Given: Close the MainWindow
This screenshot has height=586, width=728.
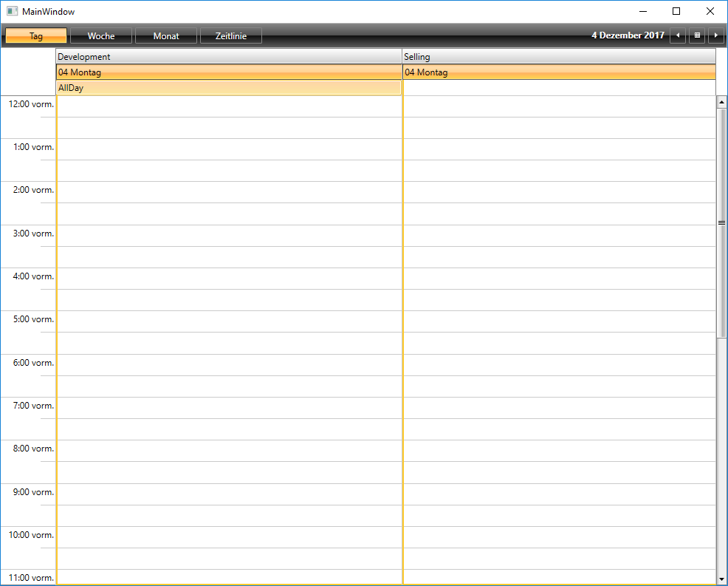Looking at the screenshot, I should [710, 12].
